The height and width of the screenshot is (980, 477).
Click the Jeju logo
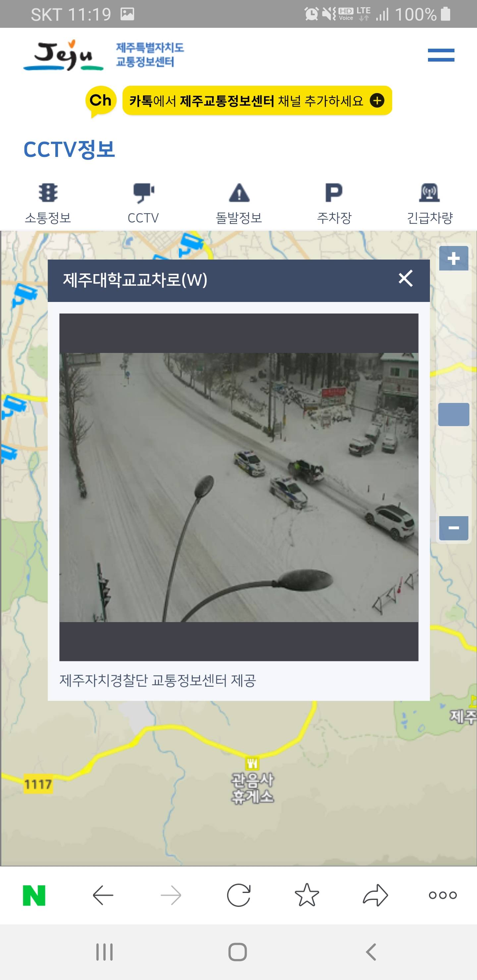[63, 56]
